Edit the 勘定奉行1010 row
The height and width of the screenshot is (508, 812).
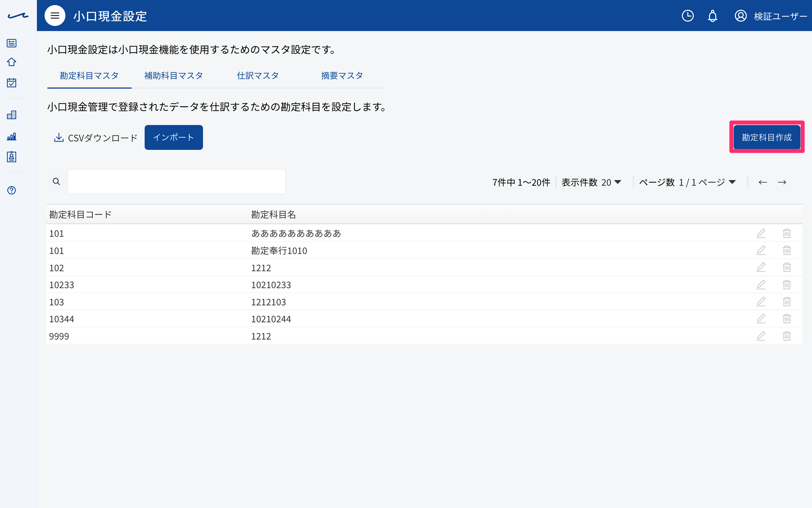click(761, 250)
